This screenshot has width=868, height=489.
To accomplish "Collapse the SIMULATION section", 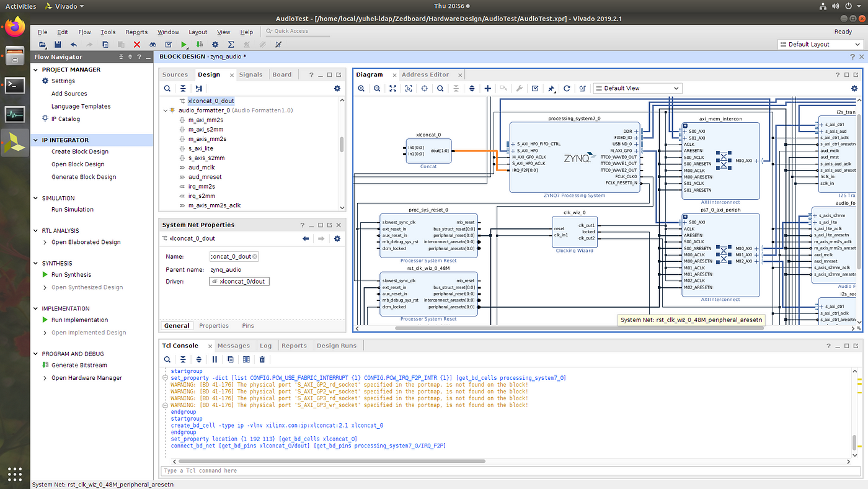I will tap(37, 198).
